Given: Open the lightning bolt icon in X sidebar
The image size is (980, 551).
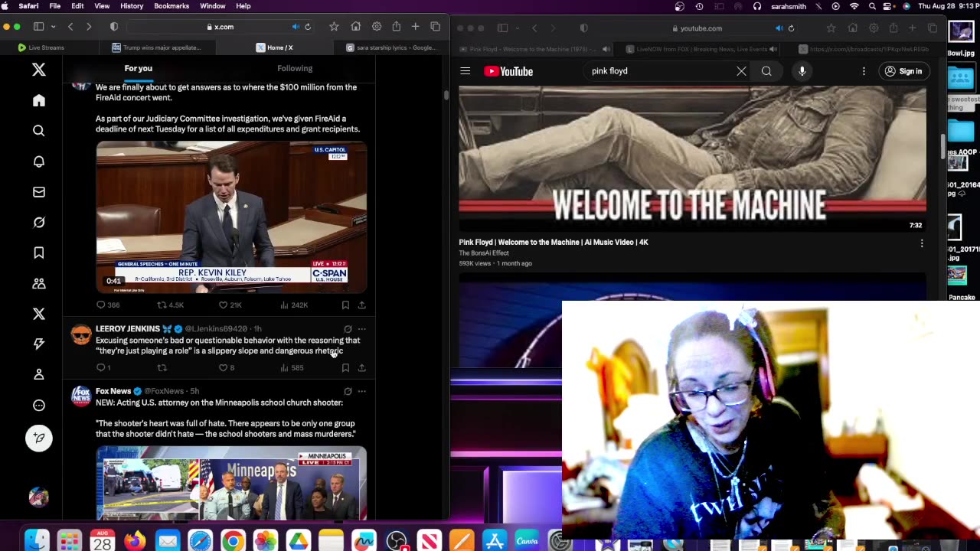Looking at the screenshot, I should [x=39, y=344].
